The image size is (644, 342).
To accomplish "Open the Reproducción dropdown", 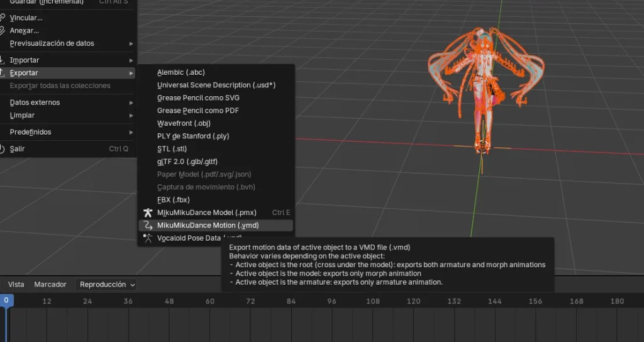I will 106,285.
